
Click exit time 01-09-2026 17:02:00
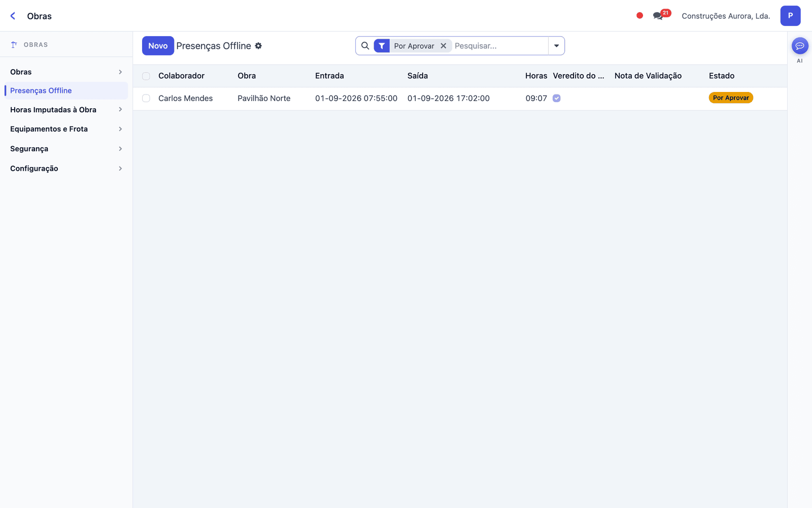(449, 99)
